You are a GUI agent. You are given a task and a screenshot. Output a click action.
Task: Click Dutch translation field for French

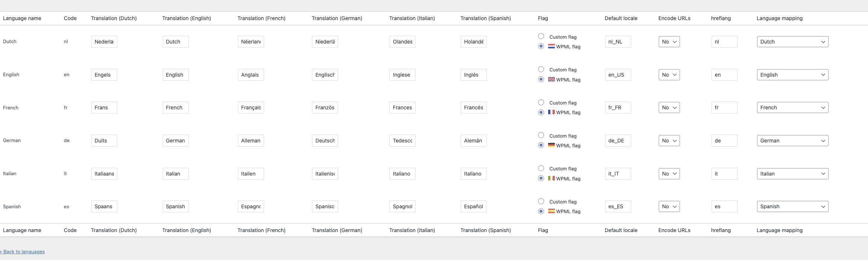[104, 107]
